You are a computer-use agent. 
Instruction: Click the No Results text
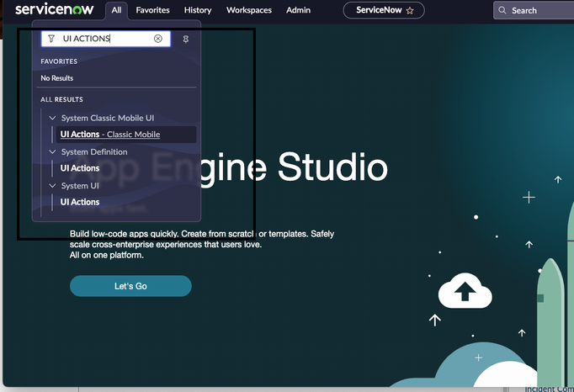[x=56, y=78]
